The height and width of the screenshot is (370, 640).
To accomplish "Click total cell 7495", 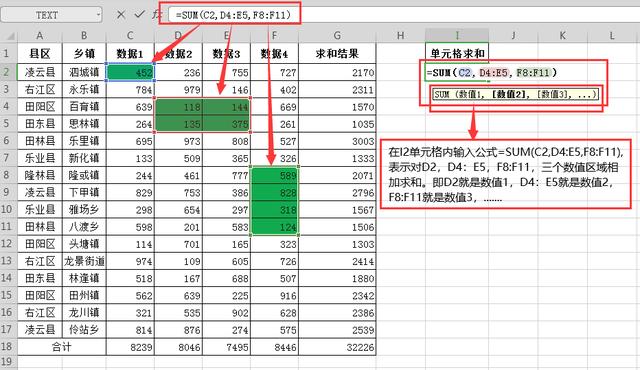I will [x=227, y=347].
